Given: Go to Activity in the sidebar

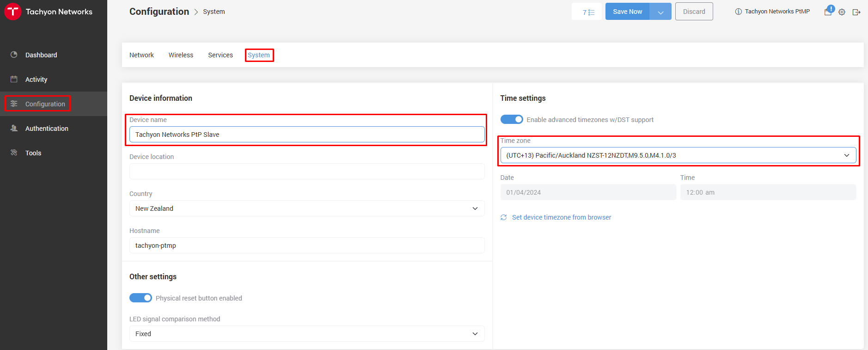Looking at the screenshot, I should 54,80.
